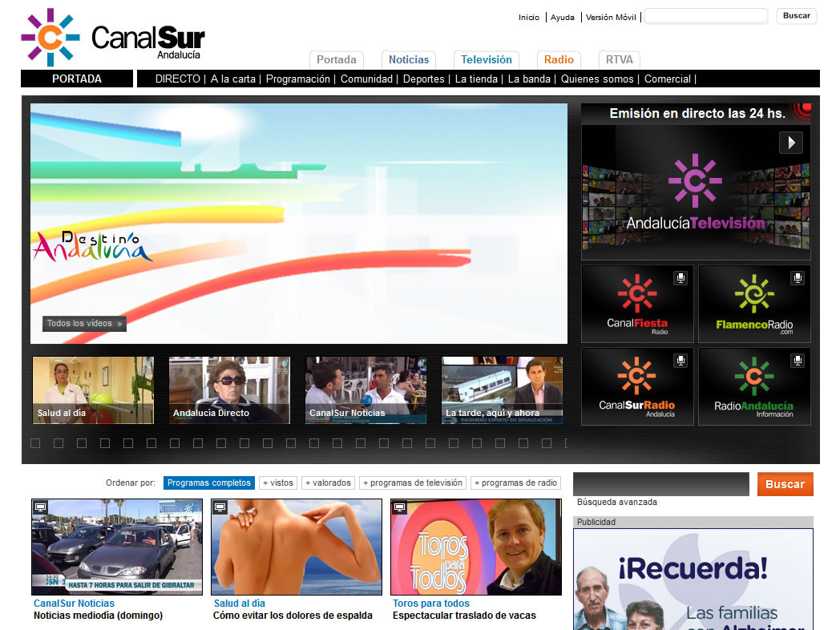This screenshot has width=840, height=630.
Task: Click the Destino Andalucía main video player
Action: 299,224
